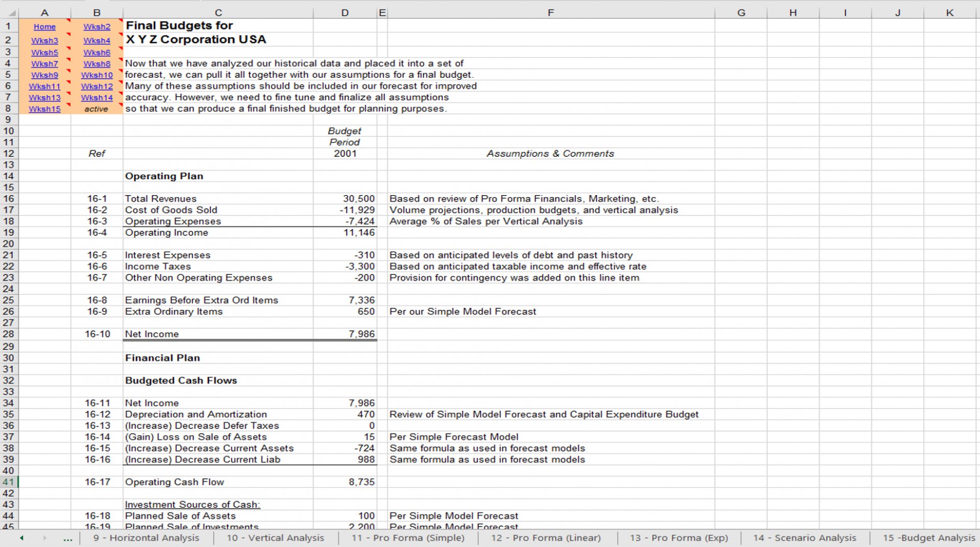Click the 'active' cell in column B
The width and height of the screenshot is (980, 547).
(x=96, y=109)
